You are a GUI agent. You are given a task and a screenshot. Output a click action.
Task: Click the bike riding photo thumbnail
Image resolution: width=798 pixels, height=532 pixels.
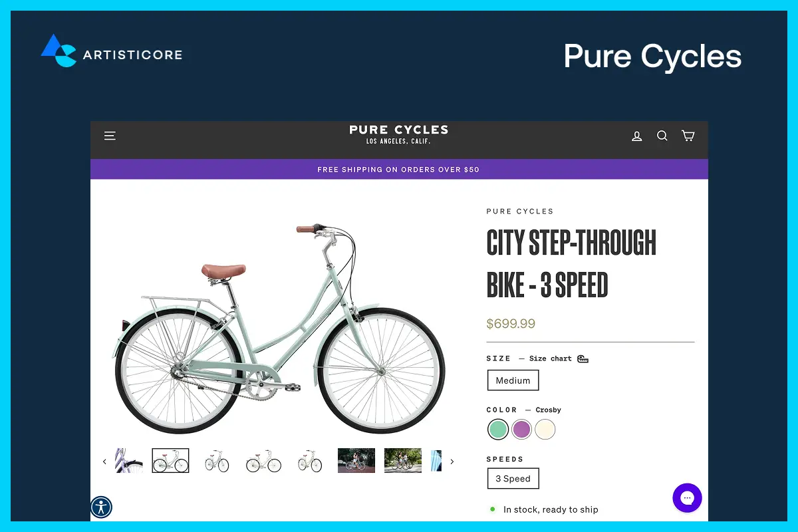click(356, 460)
